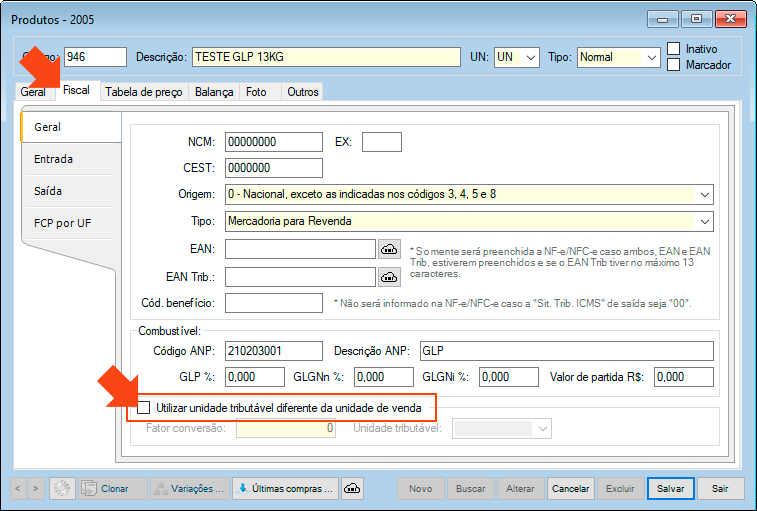Expand the Origem dropdown
The width and height of the screenshot is (757, 511).
pos(705,194)
